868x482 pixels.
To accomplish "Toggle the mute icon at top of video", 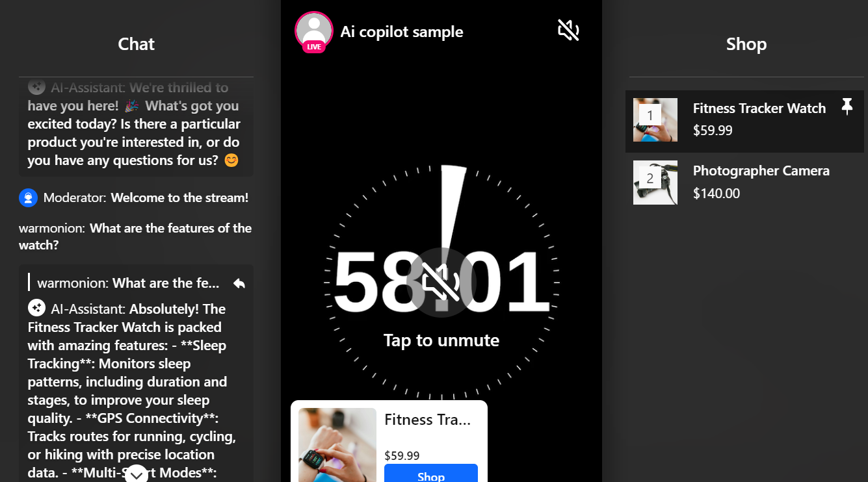I will pyautogui.click(x=568, y=30).
